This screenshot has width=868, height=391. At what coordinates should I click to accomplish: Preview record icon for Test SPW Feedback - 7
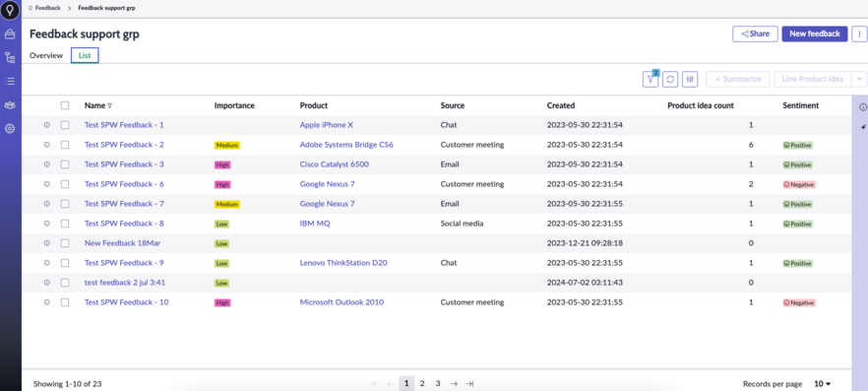47,204
